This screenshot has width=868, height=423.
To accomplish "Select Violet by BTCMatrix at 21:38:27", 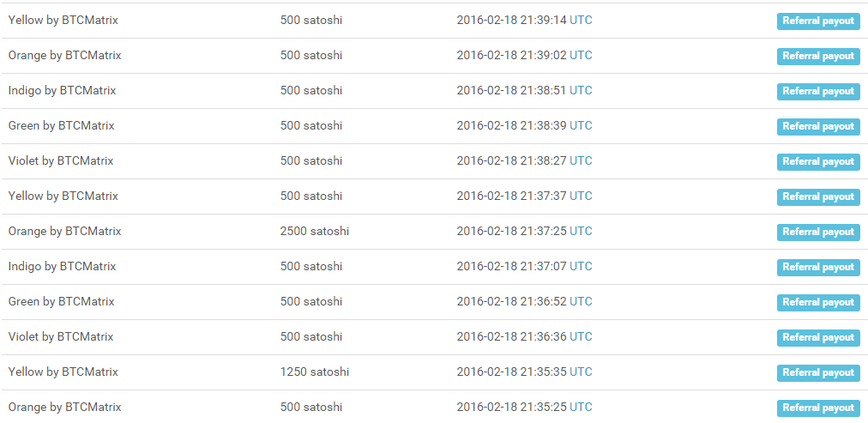I will click(61, 160).
